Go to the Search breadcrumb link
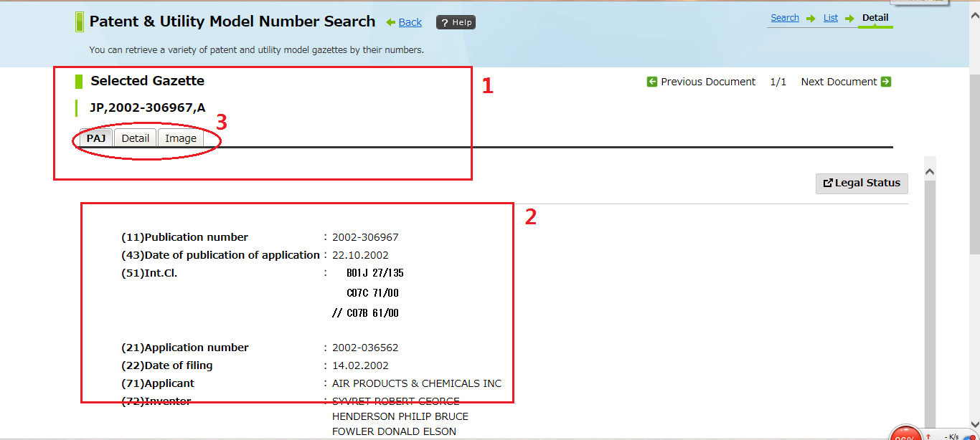The width and height of the screenshot is (980, 440). pyautogui.click(x=785, y=18)
